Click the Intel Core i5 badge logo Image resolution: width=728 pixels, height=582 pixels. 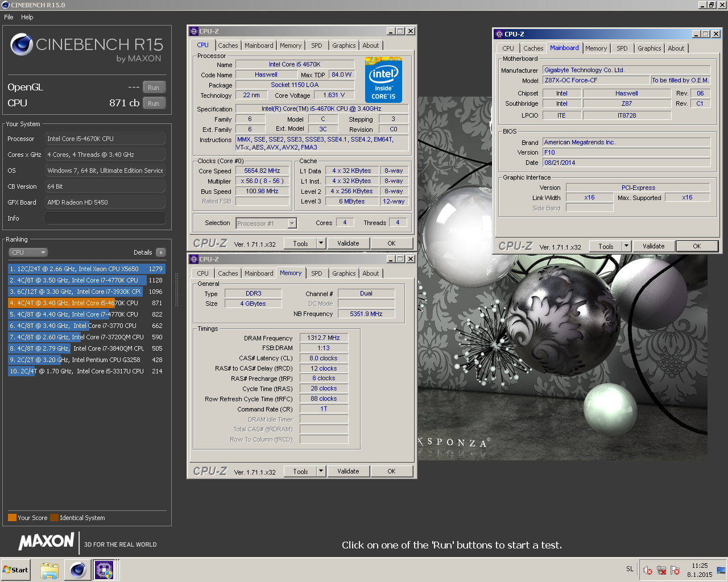point(383,80)
